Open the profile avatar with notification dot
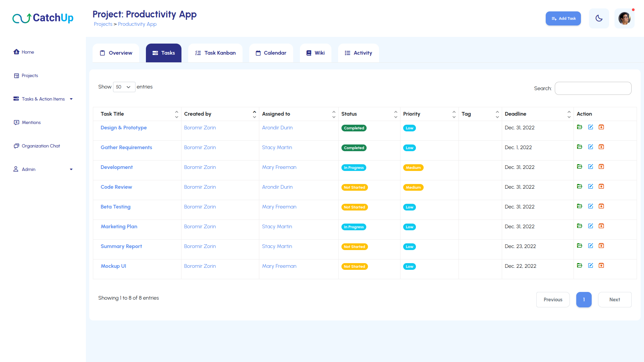 point(625,18)
